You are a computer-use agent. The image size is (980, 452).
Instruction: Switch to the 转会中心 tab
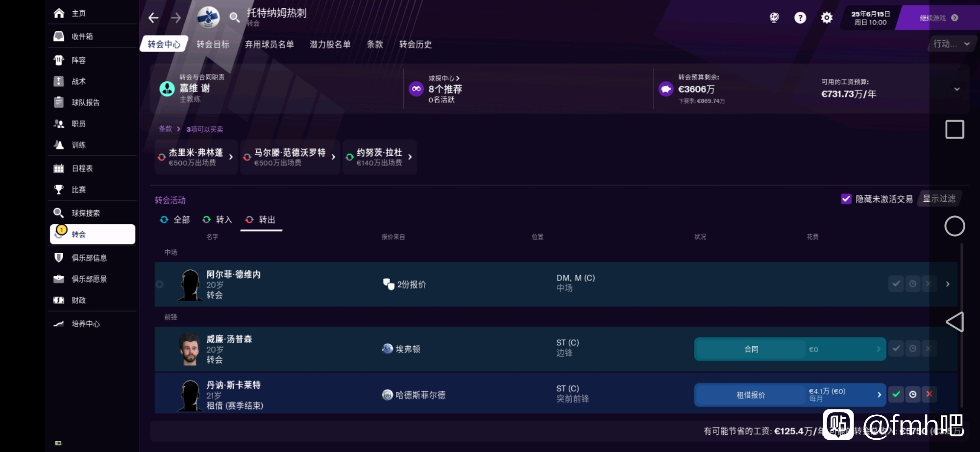[x=164, y=44]
